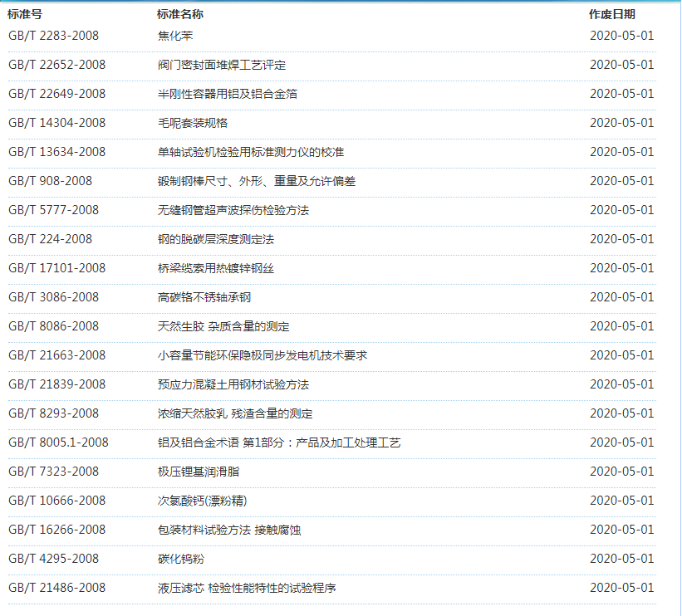
Task: Click the 标准号 column header
Action: 25,14
